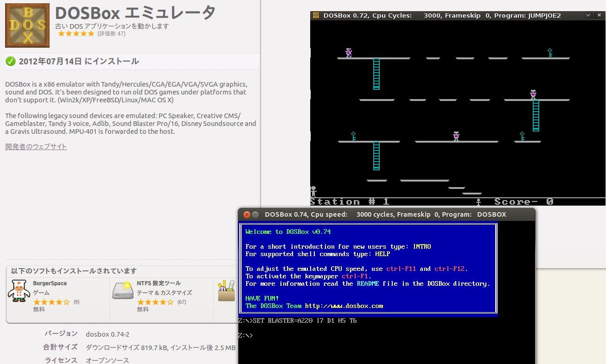Click the DOSBox icon in the 0.72 title bar

(316, 15)
